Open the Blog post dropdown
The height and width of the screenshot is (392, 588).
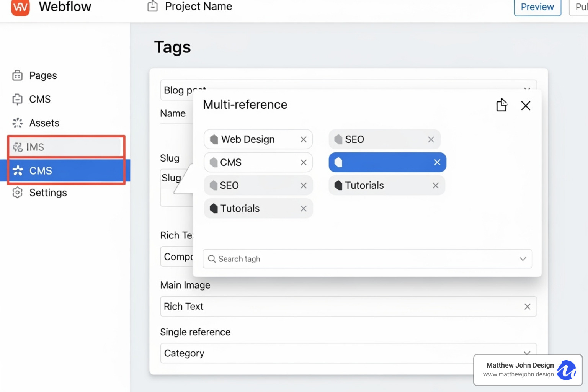(348, 90)
